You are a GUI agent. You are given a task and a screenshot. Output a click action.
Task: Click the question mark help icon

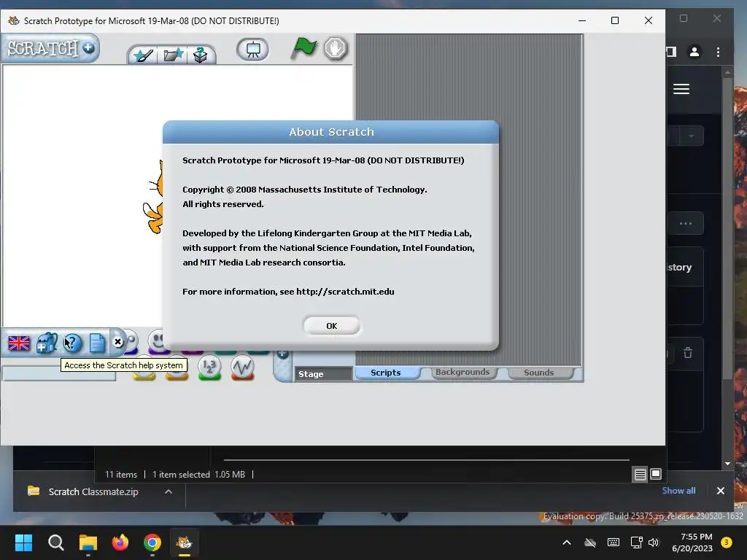coord(72,343)
